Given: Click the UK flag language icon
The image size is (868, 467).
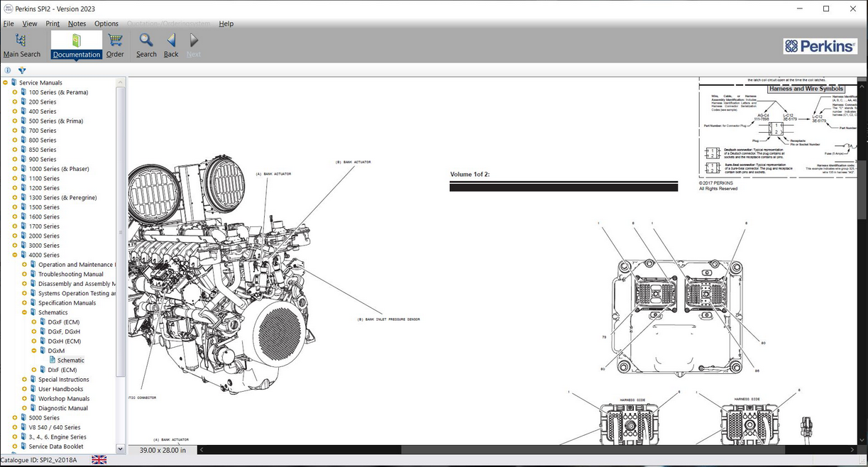Looking at the screenshot, I should [99, 460].
